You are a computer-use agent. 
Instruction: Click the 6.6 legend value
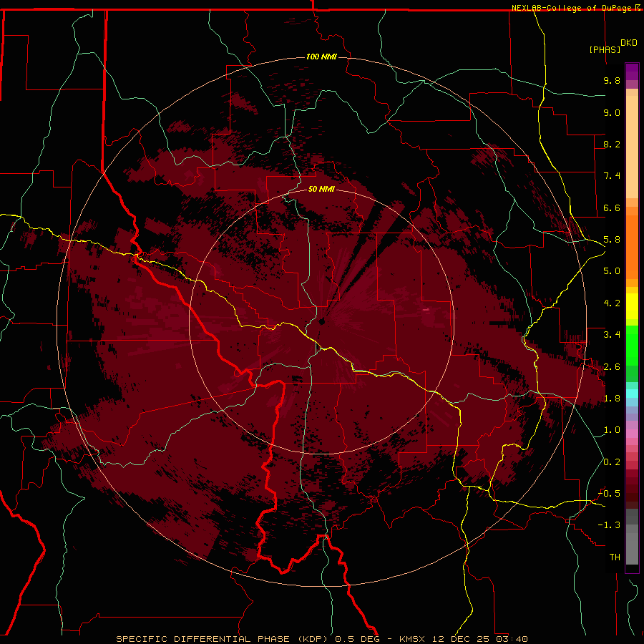click(612, 208)
